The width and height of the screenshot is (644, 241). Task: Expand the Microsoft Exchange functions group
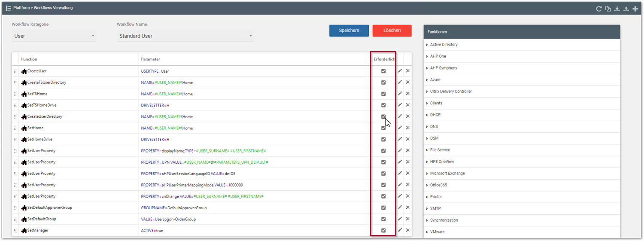coord(522,173)
